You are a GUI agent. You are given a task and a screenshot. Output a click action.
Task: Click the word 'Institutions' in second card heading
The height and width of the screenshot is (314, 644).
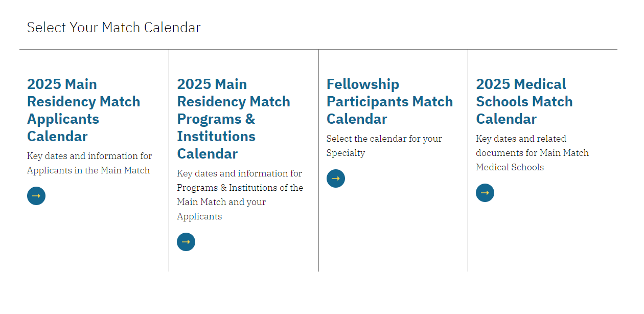coord(216,137)
